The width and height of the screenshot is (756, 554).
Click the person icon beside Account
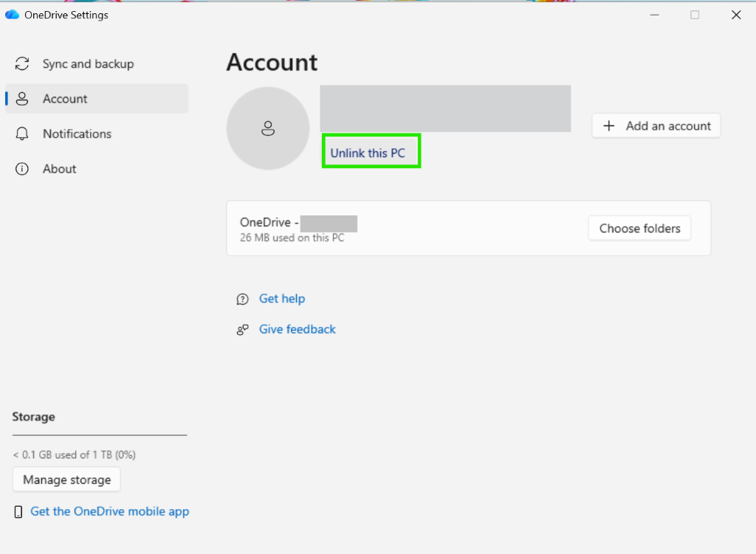point(22,99)
